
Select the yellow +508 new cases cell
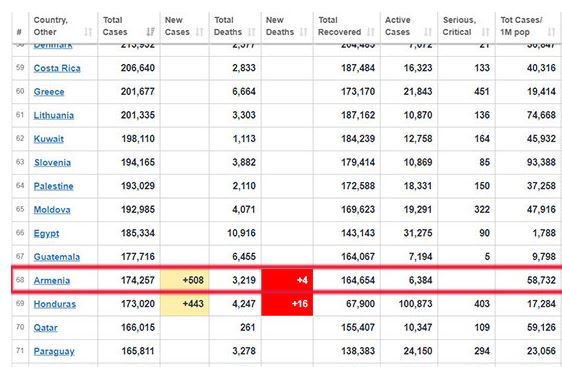(185, 280)
